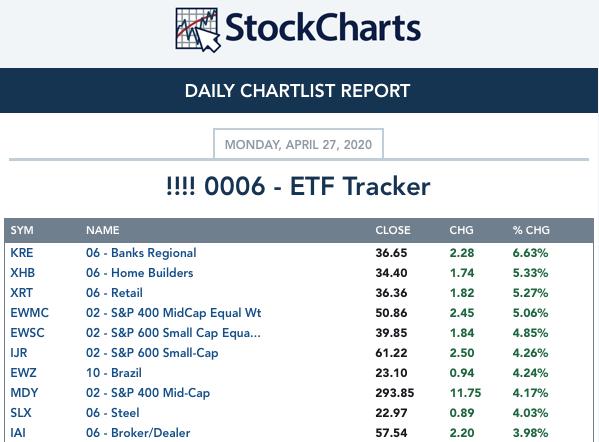The height and width of the screenshot is (442, 599).
Task: Click the SLX ticker symbol
Action: (x=21, y=413)
